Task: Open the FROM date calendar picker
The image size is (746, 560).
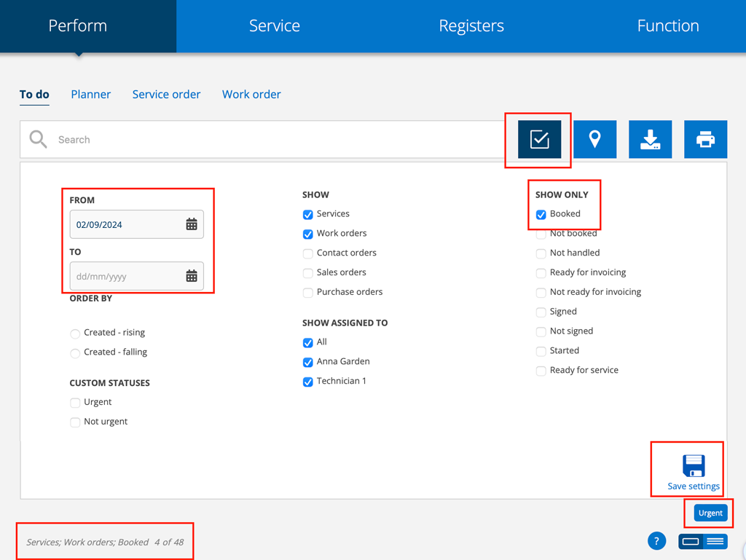Action: (192, 224)
